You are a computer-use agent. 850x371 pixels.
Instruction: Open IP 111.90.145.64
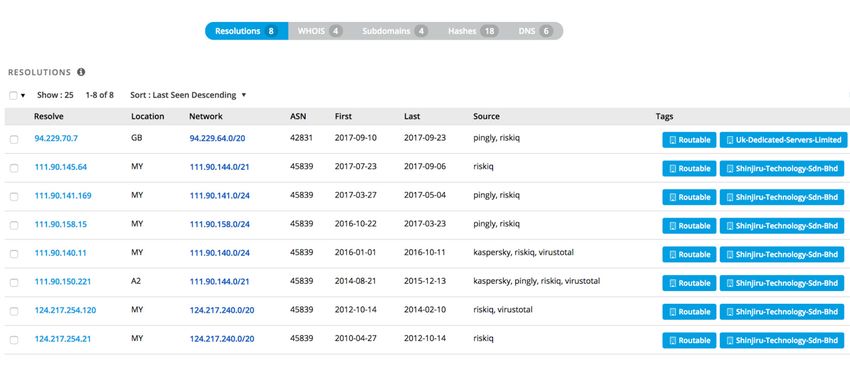[x=61, y=167]
